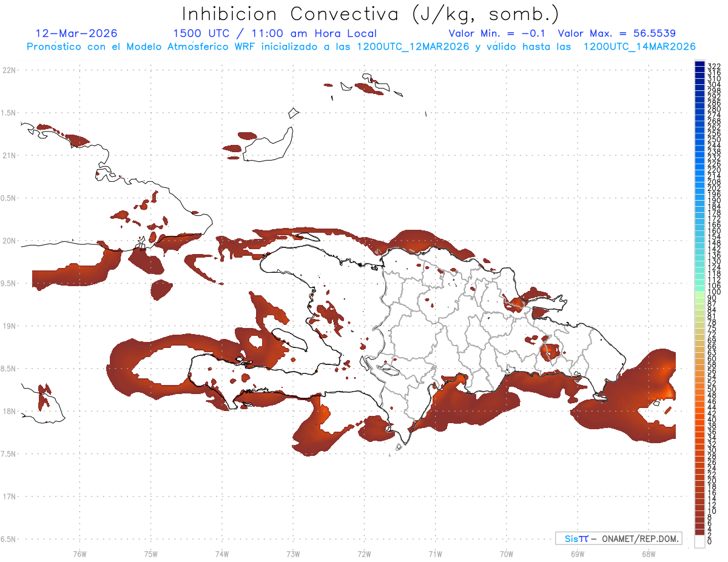
Task: Click the '20' color scale value
Action: coord(712,481)
